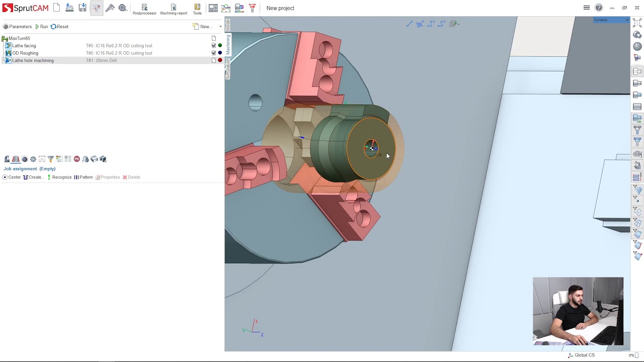Click the red color dot of Lathe hole machining
The width and height of the screenshot is (644, 362).
[x=220, y=60]
